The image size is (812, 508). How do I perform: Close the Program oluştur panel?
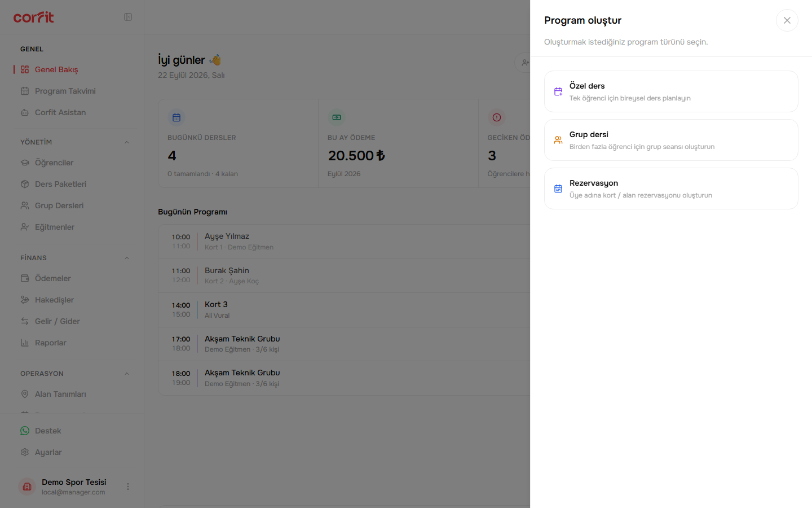[x=787, y=20]
